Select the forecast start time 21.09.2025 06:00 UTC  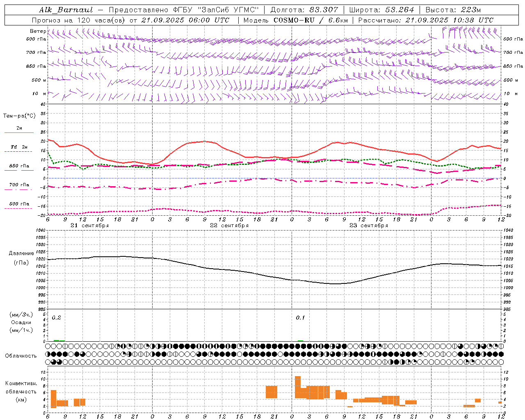click(185, 20)
